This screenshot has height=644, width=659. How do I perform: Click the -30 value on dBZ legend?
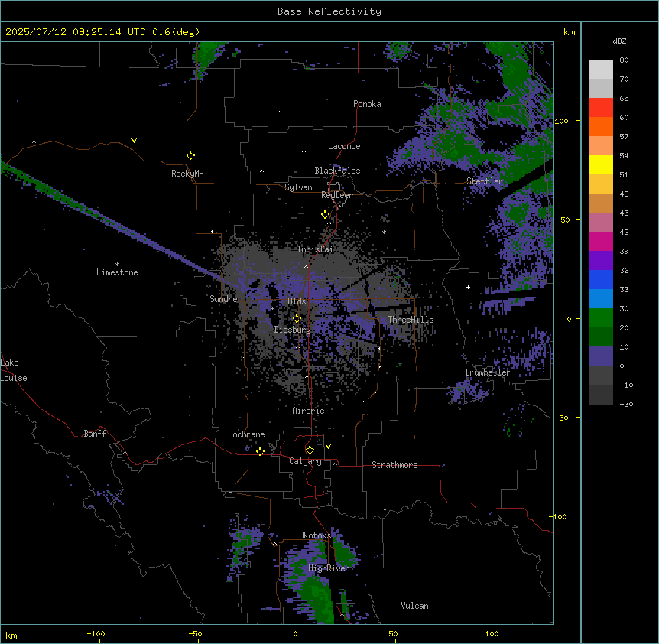coord(626,404)
